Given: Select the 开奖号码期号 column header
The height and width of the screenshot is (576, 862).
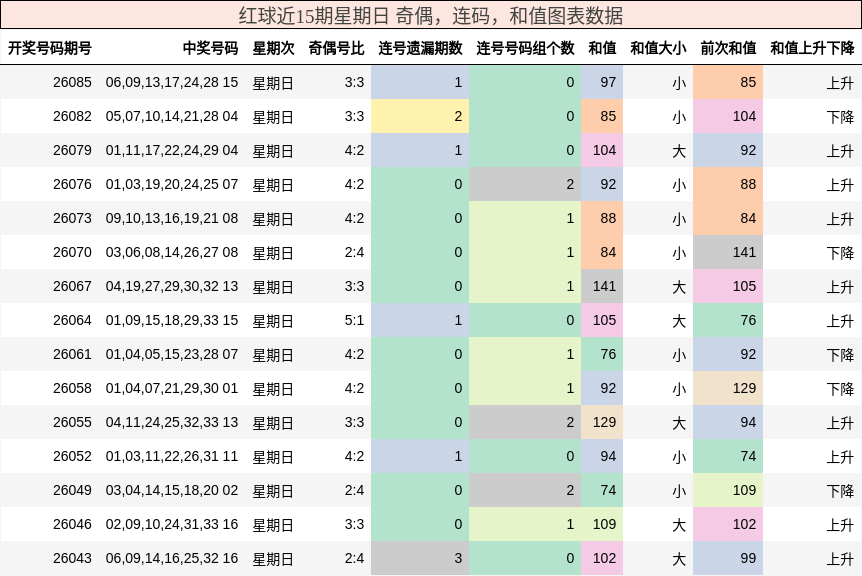Looking at the screenshot, I should (x=49, y=48).
